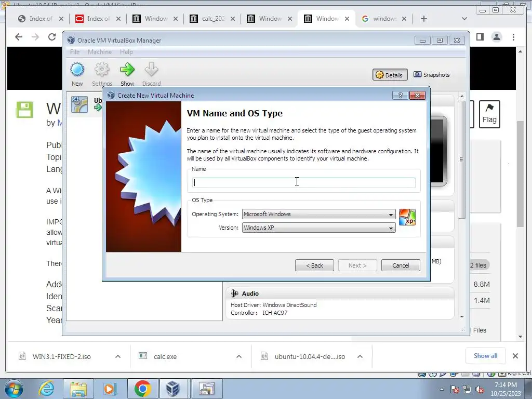The width and height of the screenshot is (532, 399).
Task: Click the VirtualBox details pane scroll-down arrow
Action: 462,316
